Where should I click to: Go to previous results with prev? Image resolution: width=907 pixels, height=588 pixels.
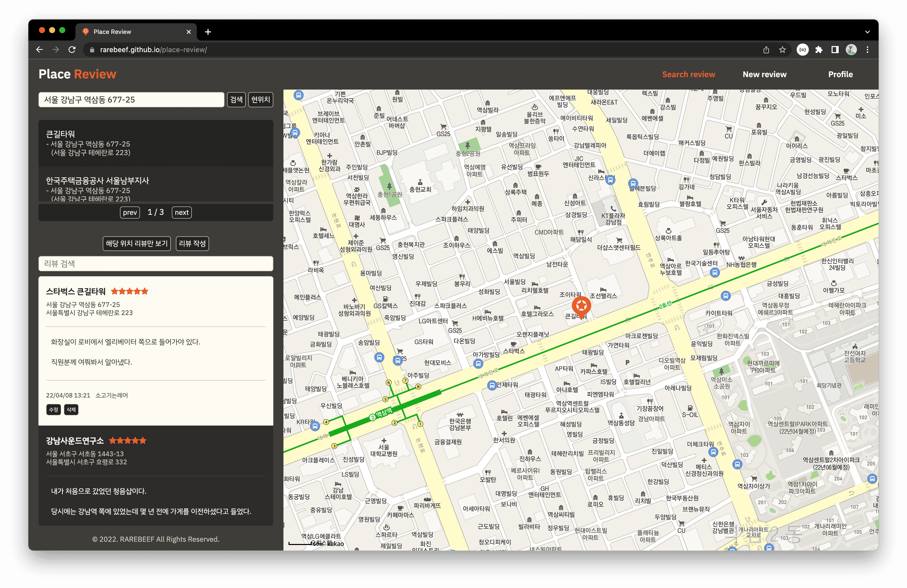point(130,212)
